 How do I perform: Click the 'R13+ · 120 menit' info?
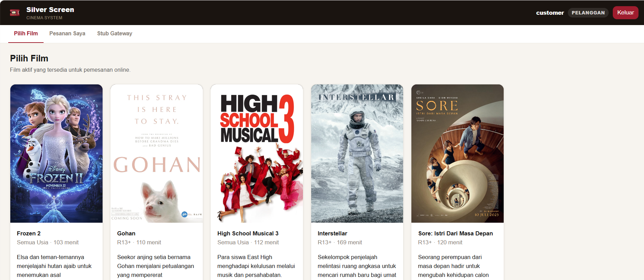click(440, 242)
